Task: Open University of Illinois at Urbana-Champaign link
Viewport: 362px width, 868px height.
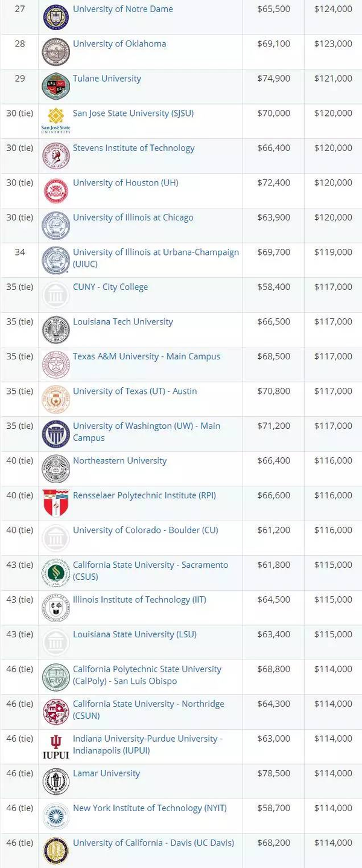Action: click(x=156, y=258)
